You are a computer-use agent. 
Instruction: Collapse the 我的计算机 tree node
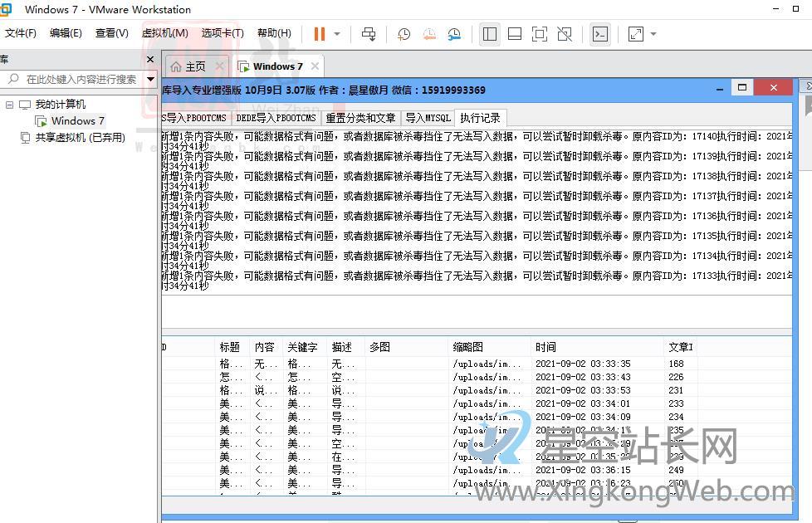click(x=9, y=104)
